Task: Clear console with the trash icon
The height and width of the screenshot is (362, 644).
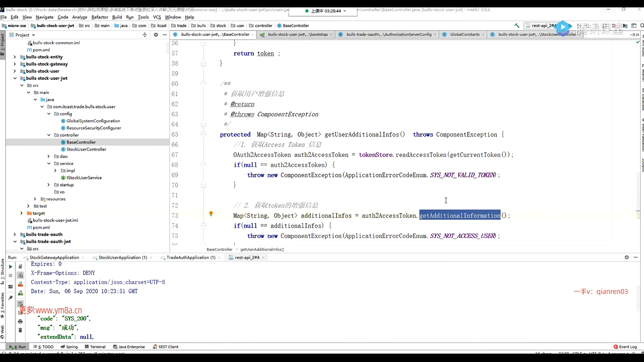Action: tap(20, 330)
